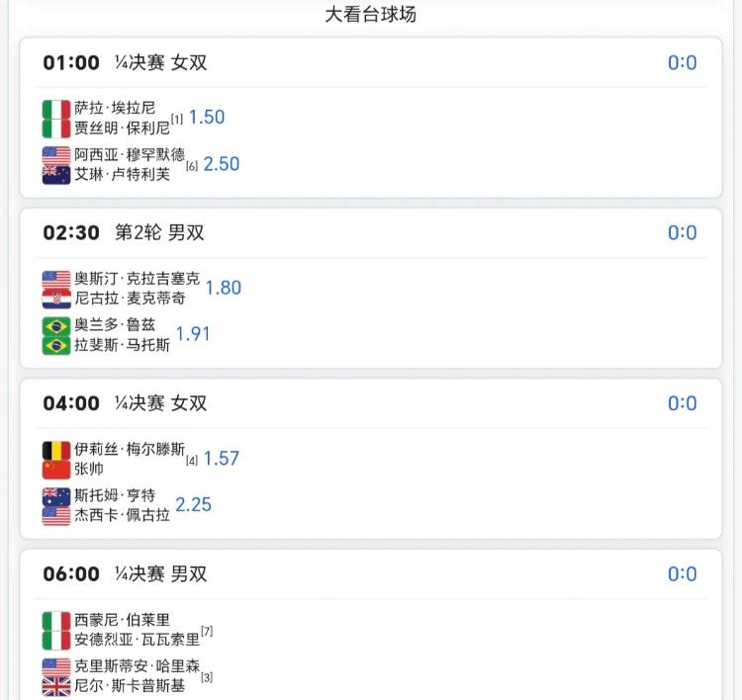Select odds 2.25 for 亨特/佩古拉
Image resolution: width=742 pixels, height=700 pixels.
194,504
